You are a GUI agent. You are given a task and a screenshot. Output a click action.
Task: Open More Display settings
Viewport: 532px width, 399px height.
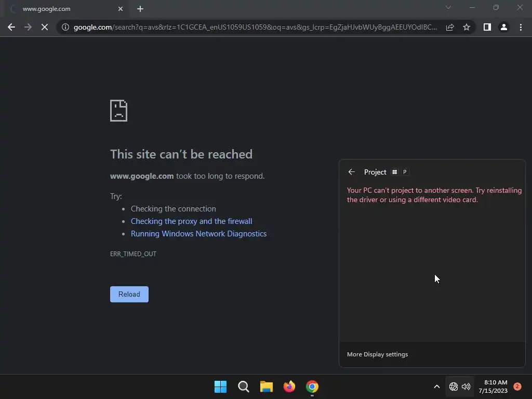[377, 354]
